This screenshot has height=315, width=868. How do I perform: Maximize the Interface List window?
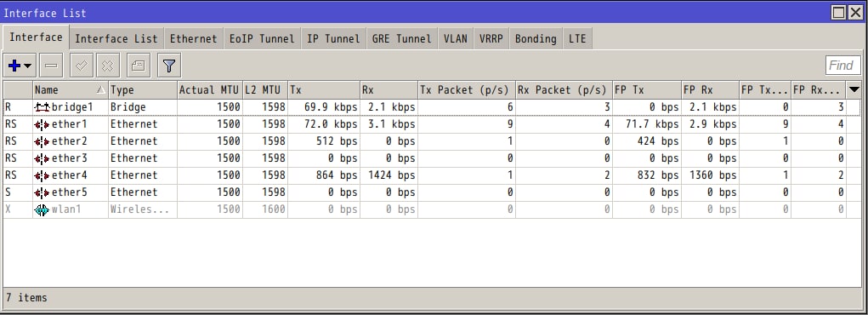pyautogui.click(x=839, y=12)
